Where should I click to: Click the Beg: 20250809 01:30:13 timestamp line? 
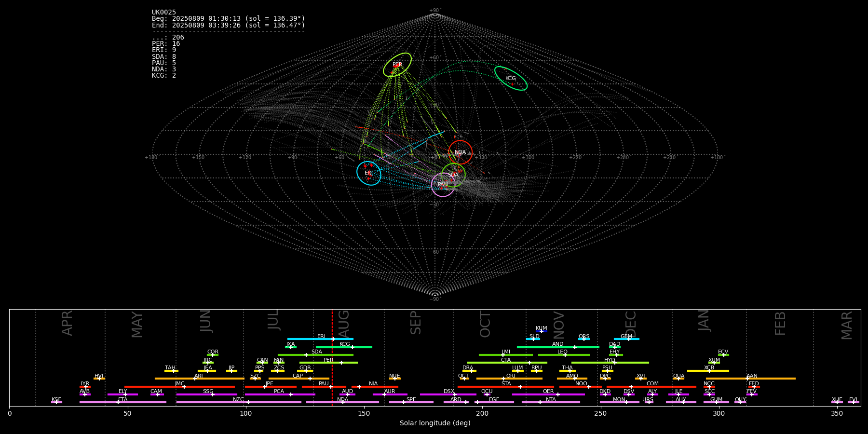click(229, 19)
